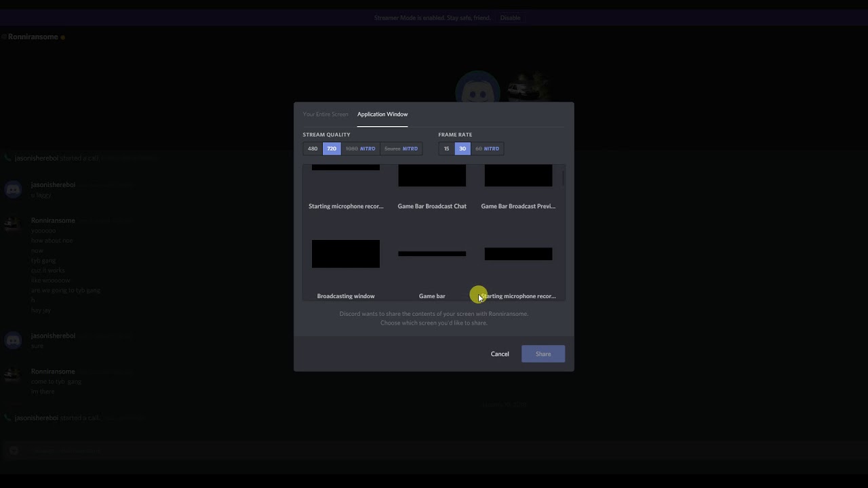Choose 480 stream quality
The image size is (868, 488).
point(313,148)
